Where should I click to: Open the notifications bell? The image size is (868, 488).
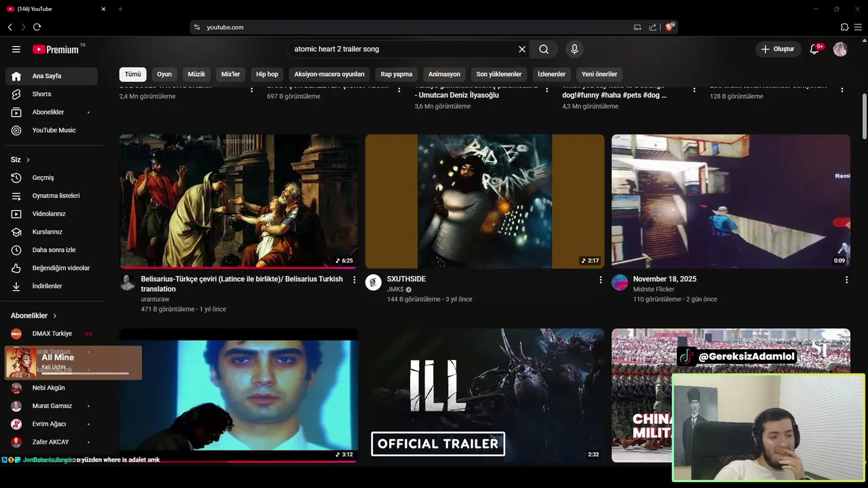pos(815,49)
